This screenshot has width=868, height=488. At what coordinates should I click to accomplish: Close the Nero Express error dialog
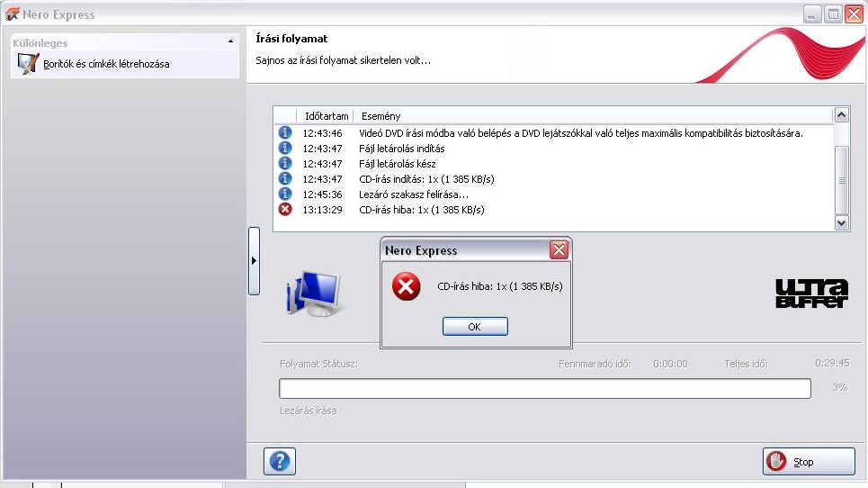pos(559,249)
